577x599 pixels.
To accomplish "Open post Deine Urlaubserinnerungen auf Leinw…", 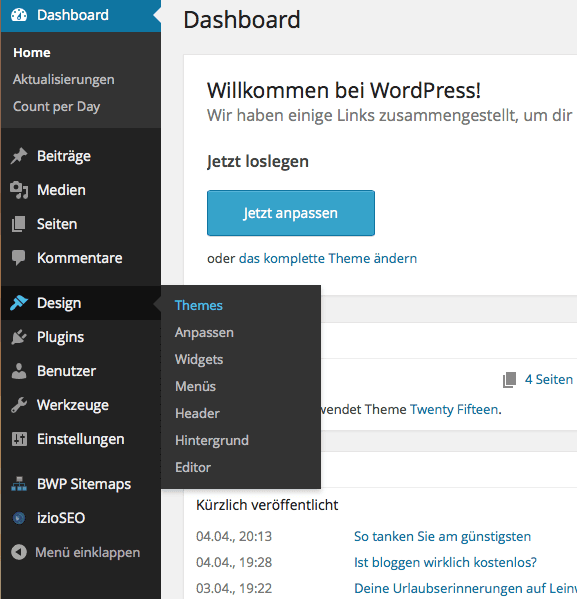I will click(465, 588).
